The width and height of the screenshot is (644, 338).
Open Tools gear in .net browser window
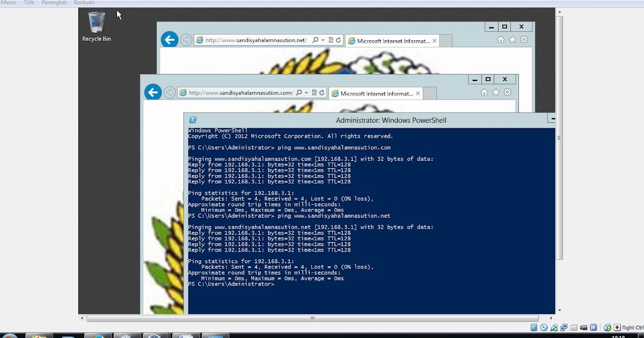point(524,40)
